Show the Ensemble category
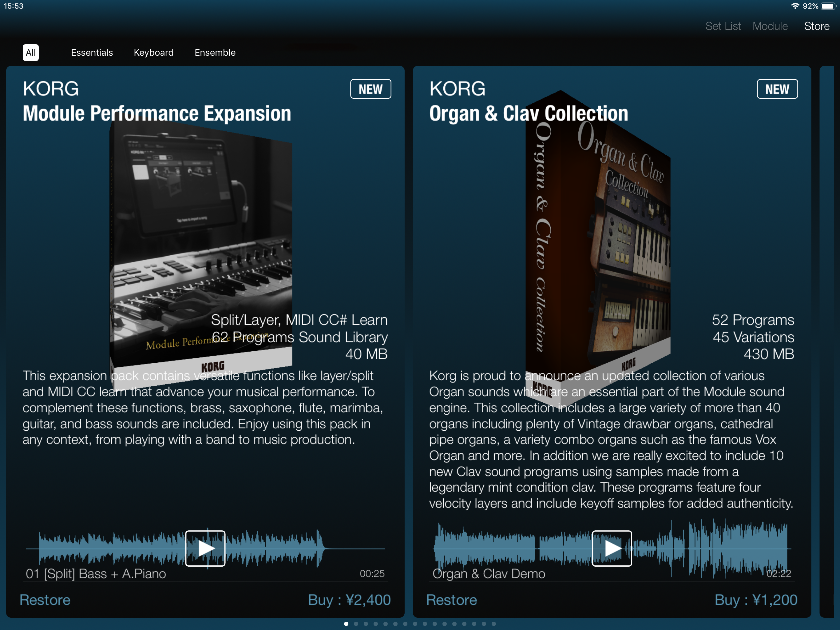Viewport: 840px width, 630px height. [x=215, y=52]
